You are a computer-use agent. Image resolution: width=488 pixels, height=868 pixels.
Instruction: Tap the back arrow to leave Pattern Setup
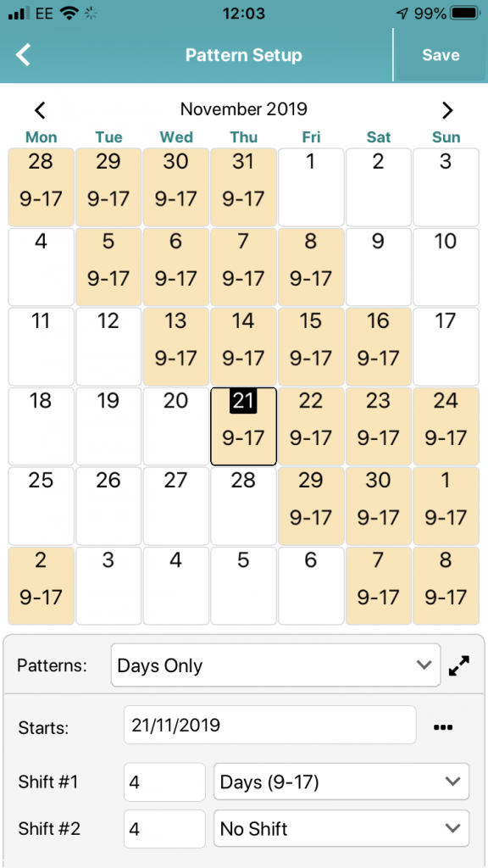(23, 54)
